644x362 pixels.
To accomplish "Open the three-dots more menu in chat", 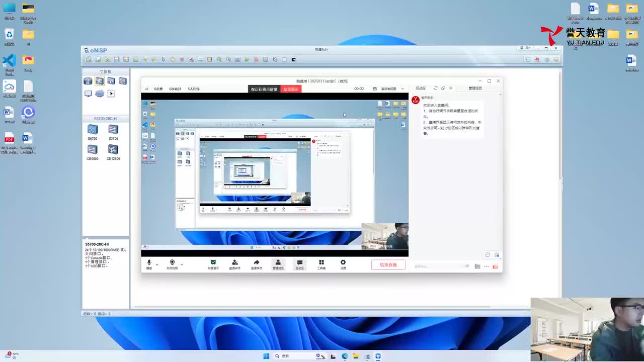I will pos(487,266).
